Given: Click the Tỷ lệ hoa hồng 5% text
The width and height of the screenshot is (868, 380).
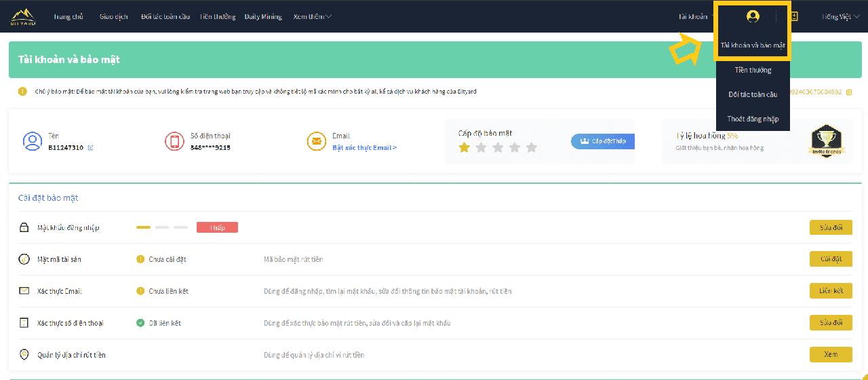Looking at the screenshot, I should (x=707, y=136).
